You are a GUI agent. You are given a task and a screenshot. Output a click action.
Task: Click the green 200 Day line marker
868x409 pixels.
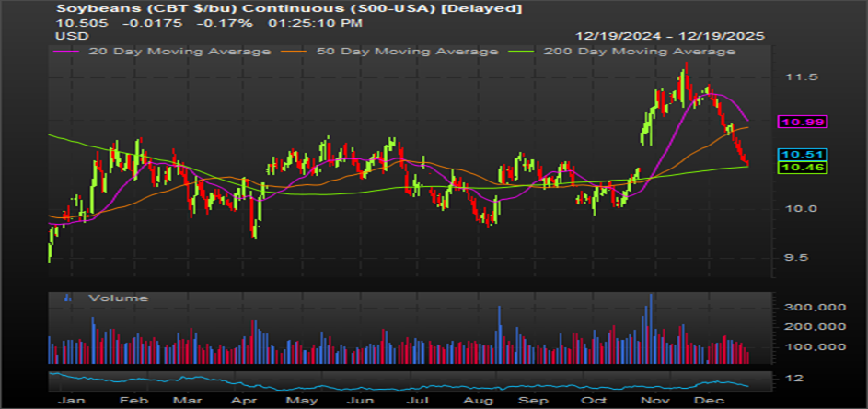pos(529,52)
